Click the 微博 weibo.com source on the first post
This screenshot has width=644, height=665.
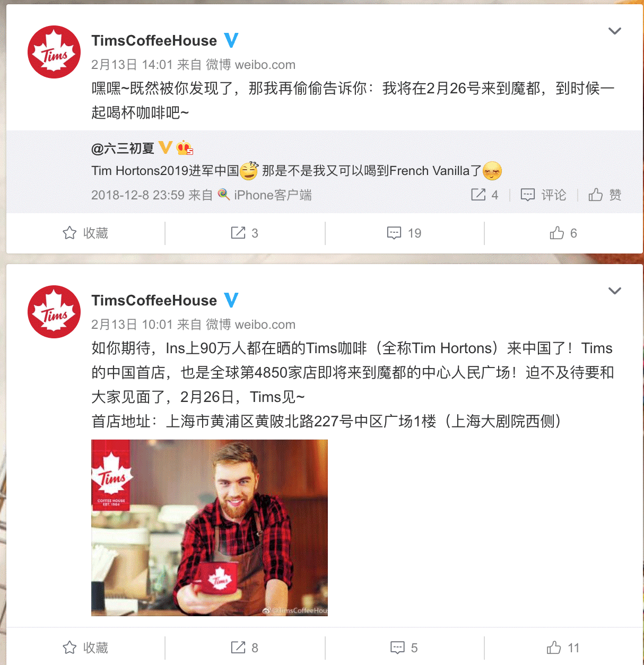click(x=250, y=65)
